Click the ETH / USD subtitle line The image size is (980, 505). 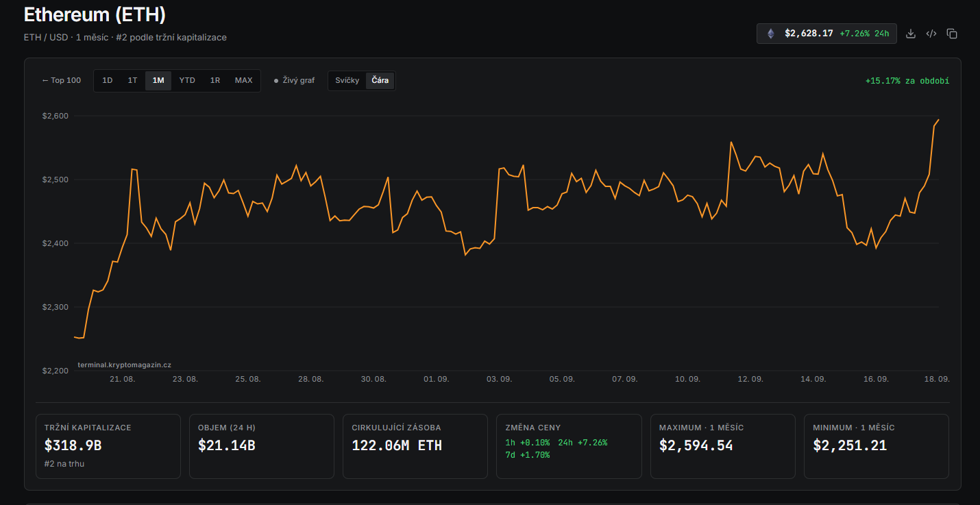125,37
